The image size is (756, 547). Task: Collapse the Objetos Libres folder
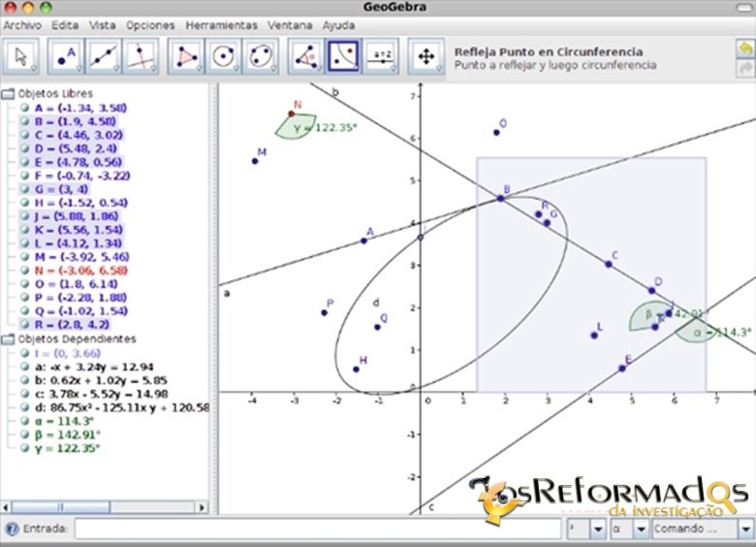pos(8,94)
